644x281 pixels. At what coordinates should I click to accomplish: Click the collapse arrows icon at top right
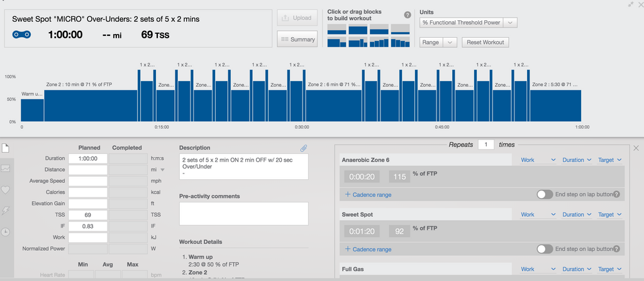pos(631,4)
